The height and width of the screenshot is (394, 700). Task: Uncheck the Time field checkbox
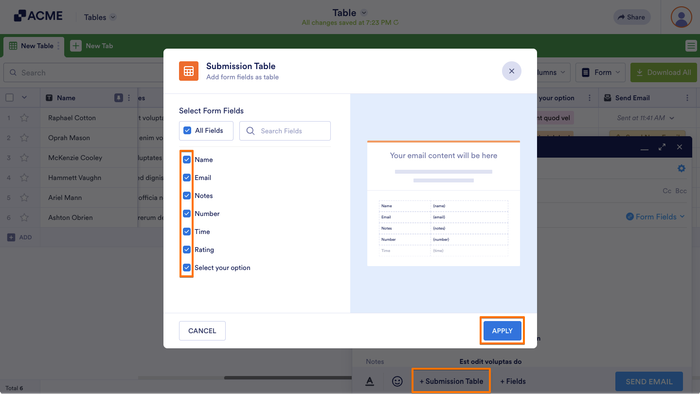(x=187, y=232)
